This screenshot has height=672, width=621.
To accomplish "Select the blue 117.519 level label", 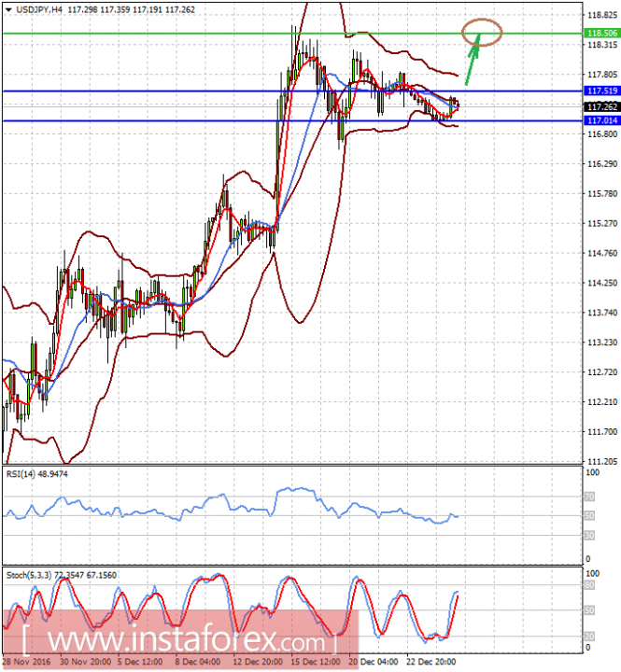I will click(x=602, y=91).
